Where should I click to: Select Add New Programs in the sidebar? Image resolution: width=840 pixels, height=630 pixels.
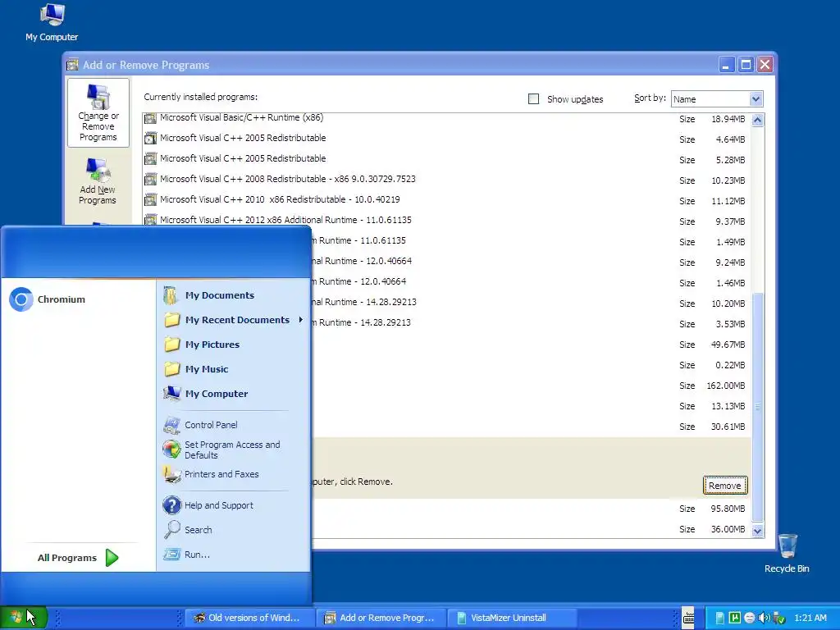point(98,182)
